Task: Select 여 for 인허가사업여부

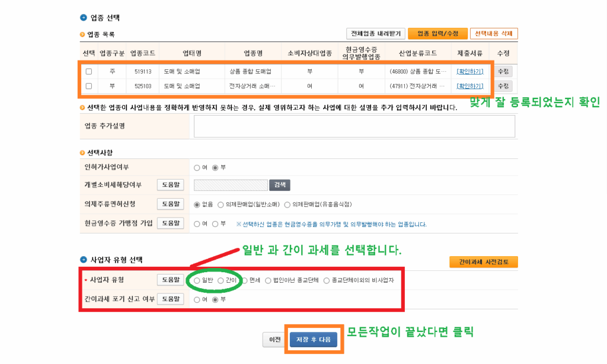Action: point(197,167)
